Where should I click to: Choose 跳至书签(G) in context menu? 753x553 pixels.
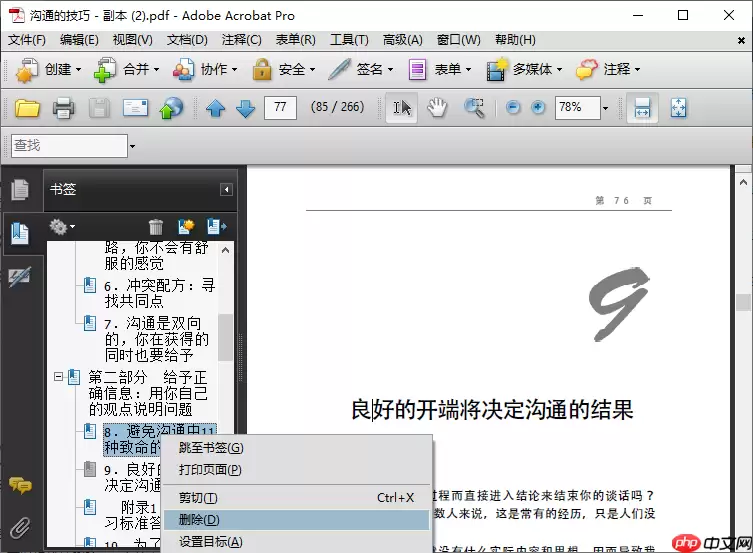coord(296,448)
